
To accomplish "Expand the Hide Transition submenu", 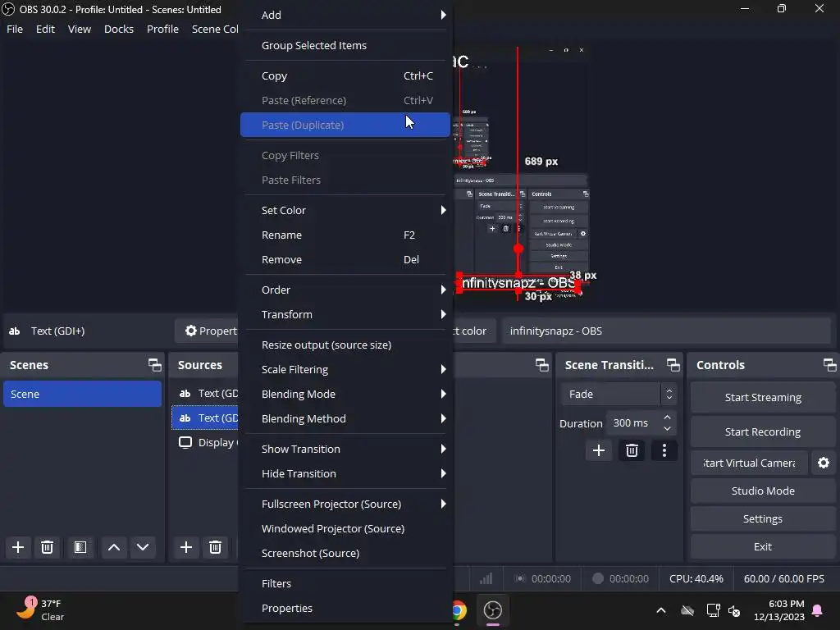I will tap(345, 474).
